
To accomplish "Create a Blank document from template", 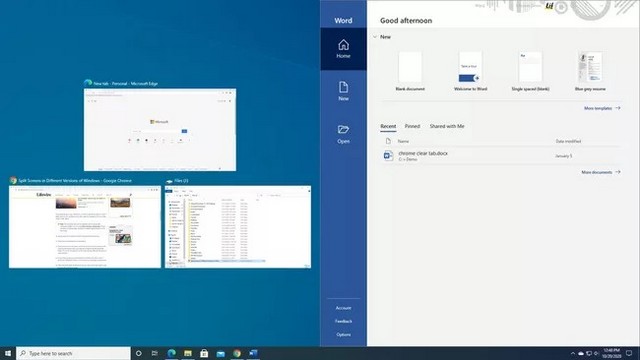I will click(x=410, y=71).
